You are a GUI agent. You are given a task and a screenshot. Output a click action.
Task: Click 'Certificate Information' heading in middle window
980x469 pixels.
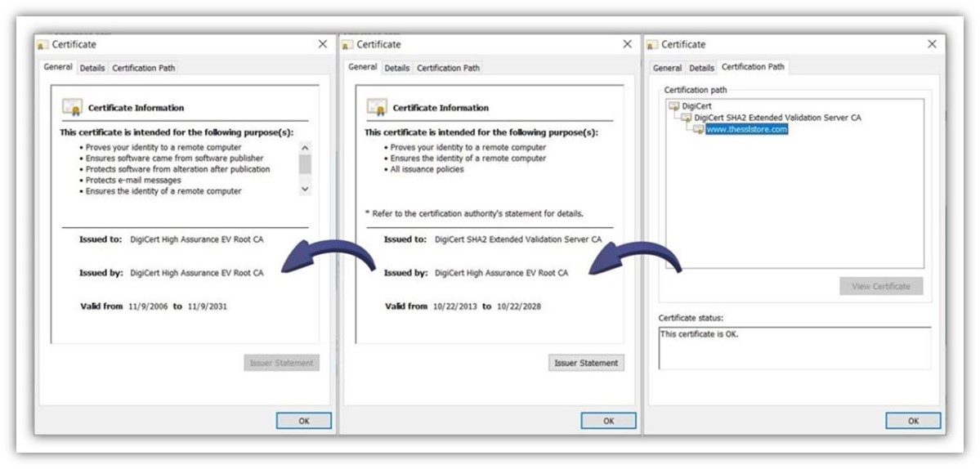pos(441,108)
